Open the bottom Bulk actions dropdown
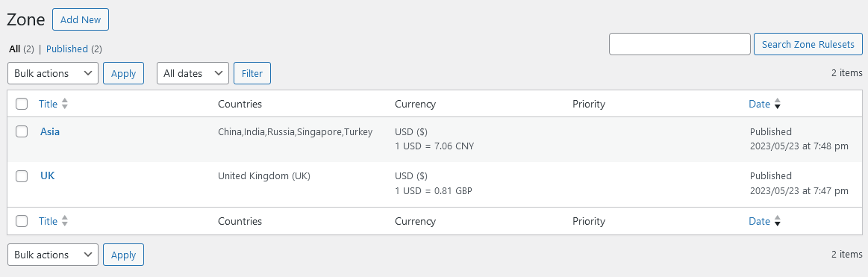 pos(53,255)
